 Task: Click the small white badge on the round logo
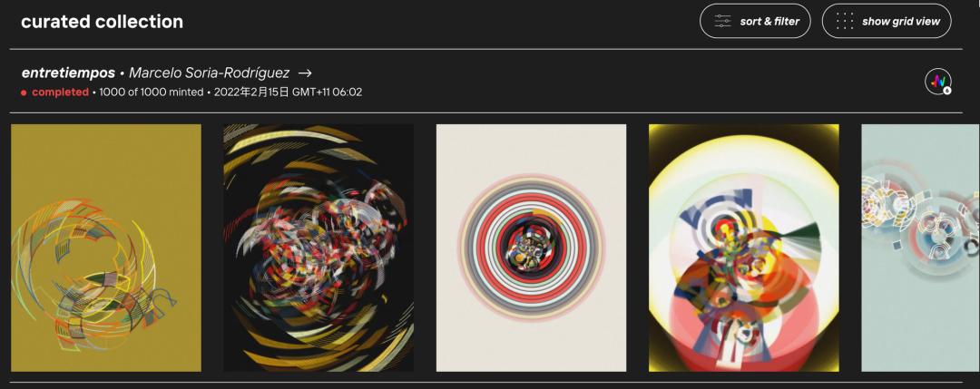(947, 91)
